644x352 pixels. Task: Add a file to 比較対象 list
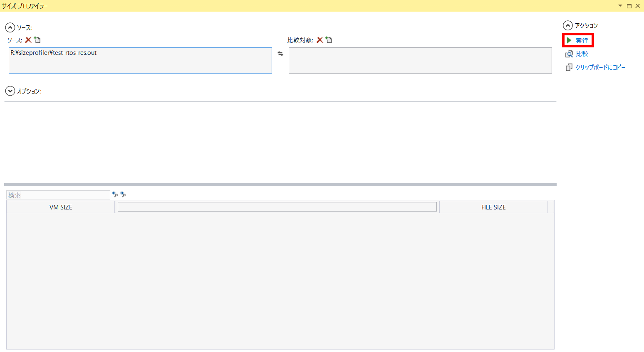click(x=329, y=40)
